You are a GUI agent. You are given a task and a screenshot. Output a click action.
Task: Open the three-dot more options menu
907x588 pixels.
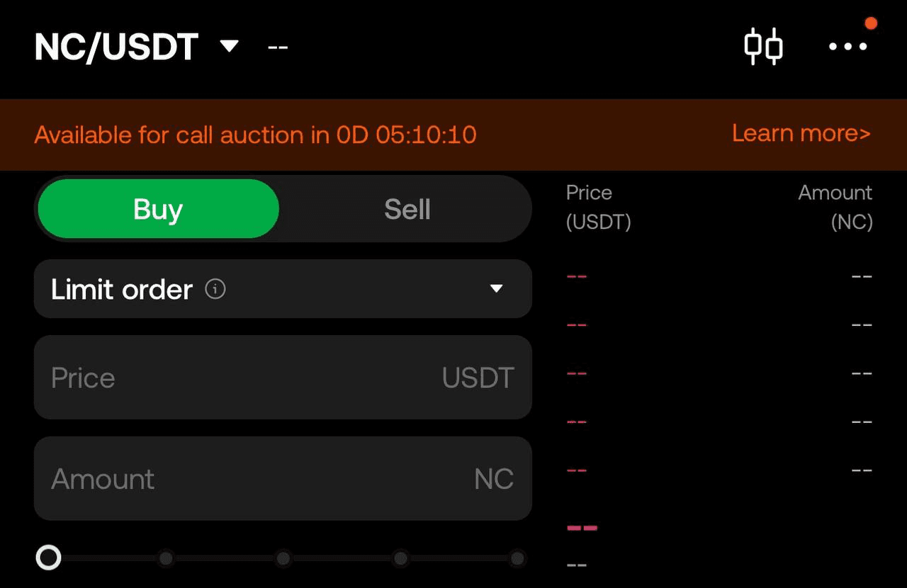848,47
